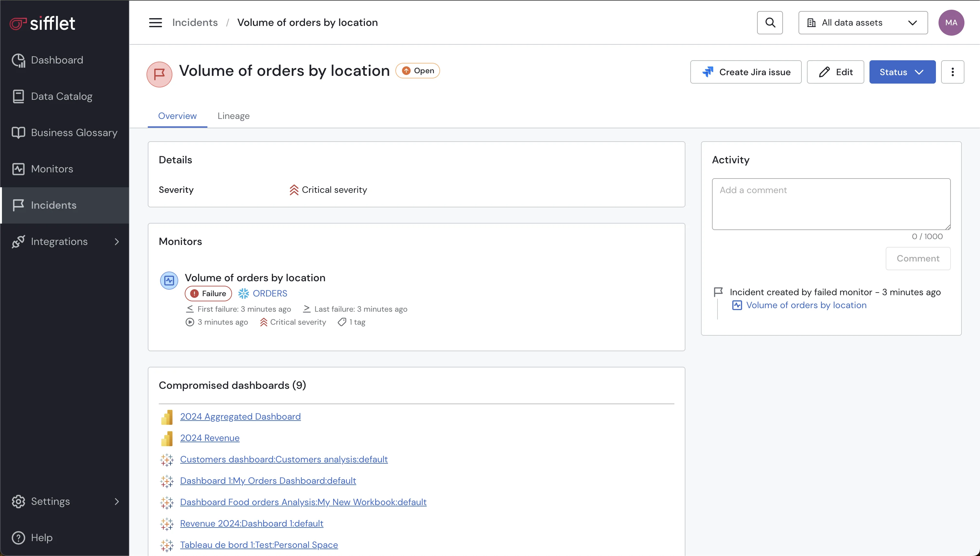The width and height of the screenshot is (980, 556).
Task: Click the flag icon in Activity timeline
Action: pos(718,292)
